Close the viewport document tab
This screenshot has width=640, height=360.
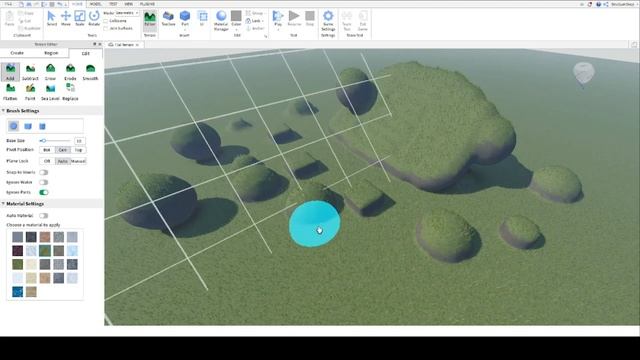click(138, 45)
